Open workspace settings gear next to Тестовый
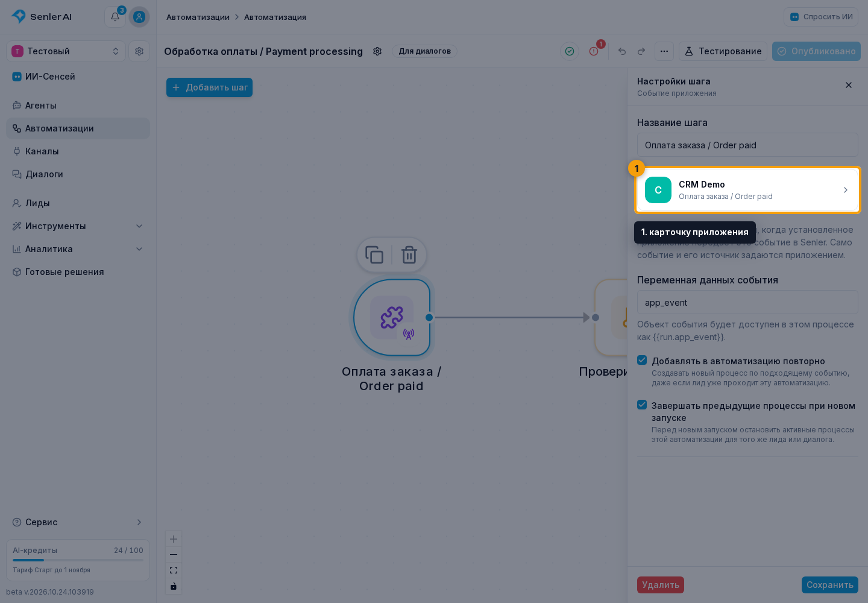The width and height of the screenshot is (868, 603). click(139, 51)
